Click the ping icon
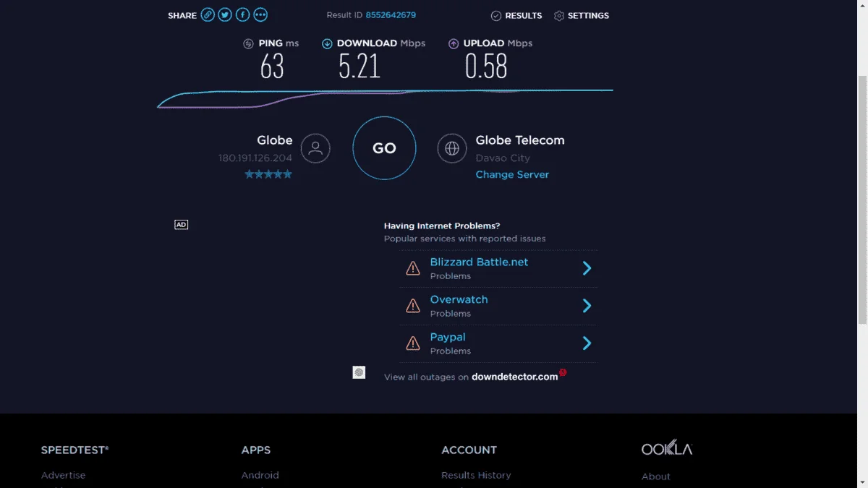868x488 pixels. pos(249,43)
